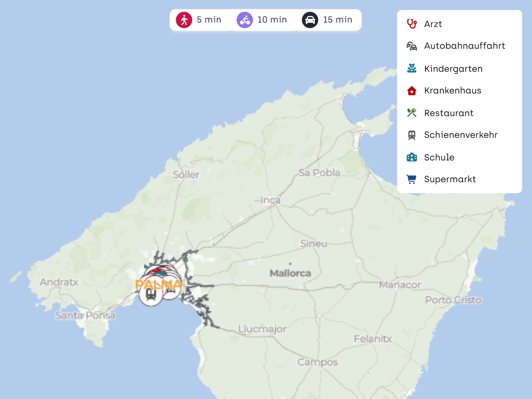Click the Autobahnauffahrt cars icon
Viewport: 532px width, 399px height.
411,46
